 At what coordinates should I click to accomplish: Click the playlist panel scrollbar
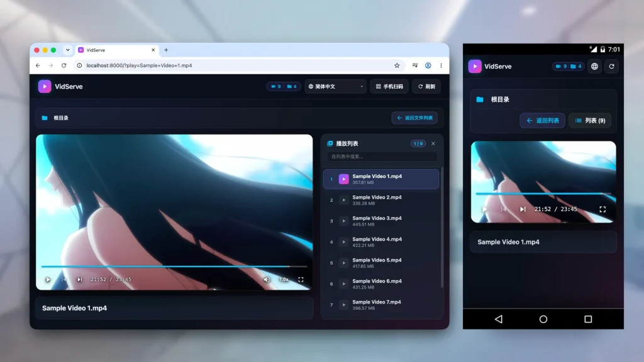[x=442, y=227]
